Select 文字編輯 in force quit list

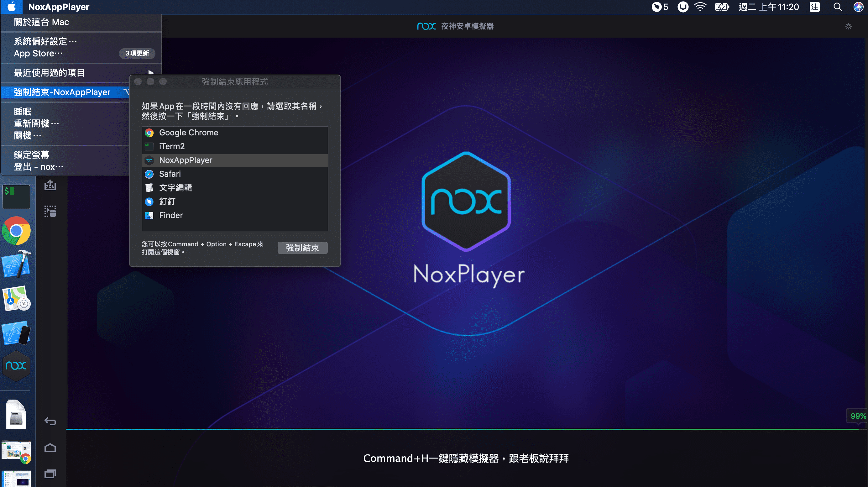point(235,188)
